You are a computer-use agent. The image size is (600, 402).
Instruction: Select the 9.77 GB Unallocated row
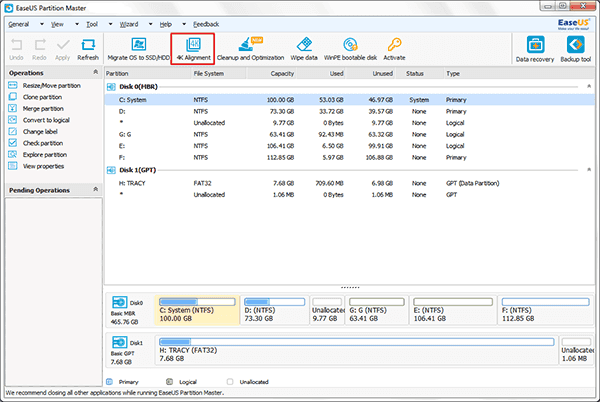click(x=349, y=123)
